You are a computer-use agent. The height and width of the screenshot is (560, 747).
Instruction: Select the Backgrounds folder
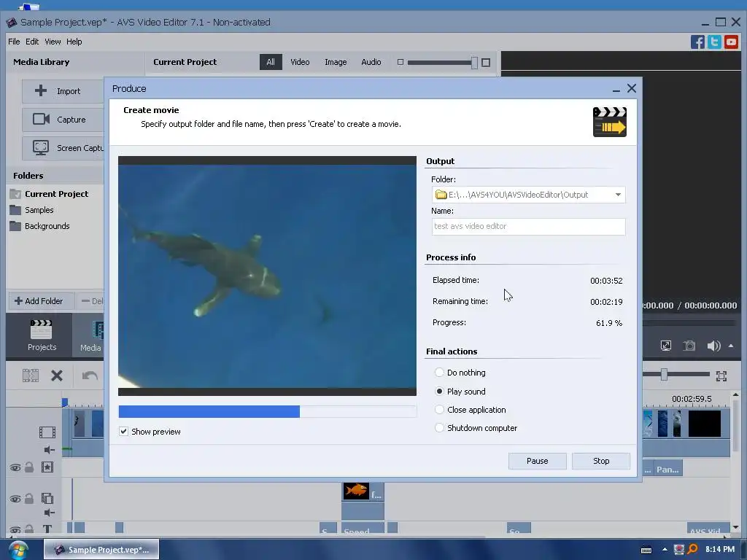pyautogui.click(x=39, y=226)
